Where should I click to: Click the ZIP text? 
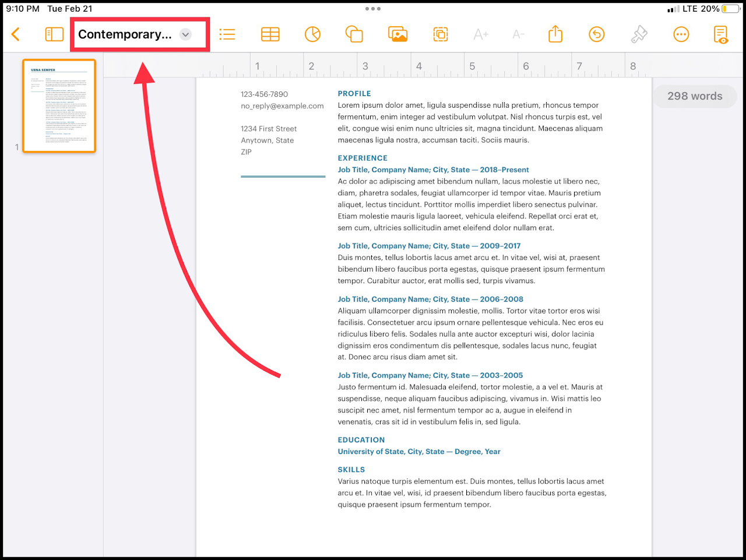[x=247, y=152]
